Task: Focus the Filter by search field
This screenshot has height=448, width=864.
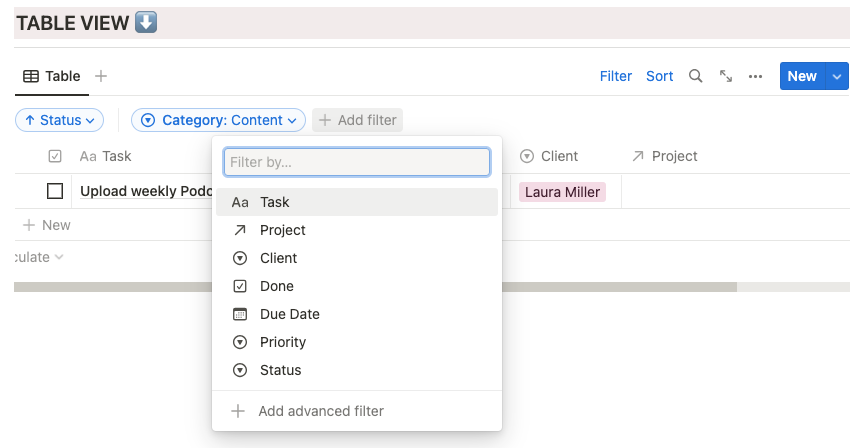Action: click(356, 162)
